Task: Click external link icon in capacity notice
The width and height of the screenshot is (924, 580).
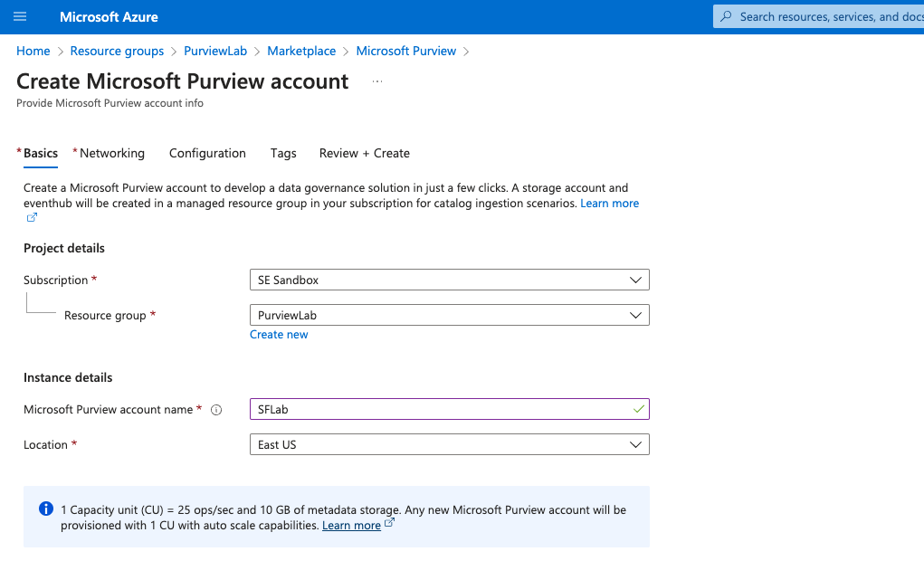Action: click(x=390, y=524)
